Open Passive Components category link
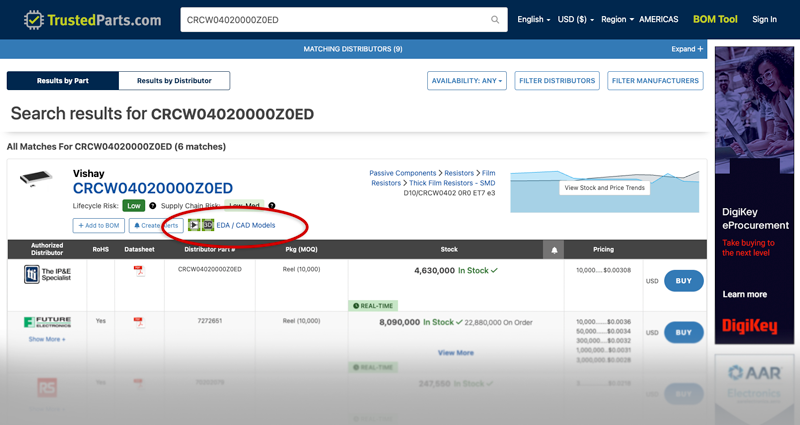This screenshot has width=800, height=425. (403, 173)
